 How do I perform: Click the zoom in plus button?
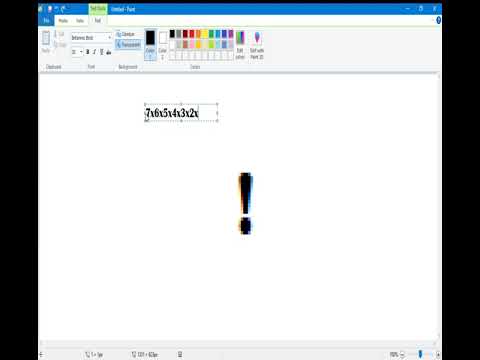pos(438,354)
